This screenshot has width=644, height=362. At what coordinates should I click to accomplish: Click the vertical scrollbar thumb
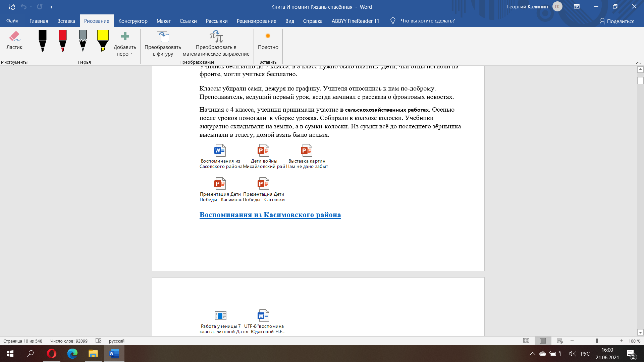coord(640,81)
